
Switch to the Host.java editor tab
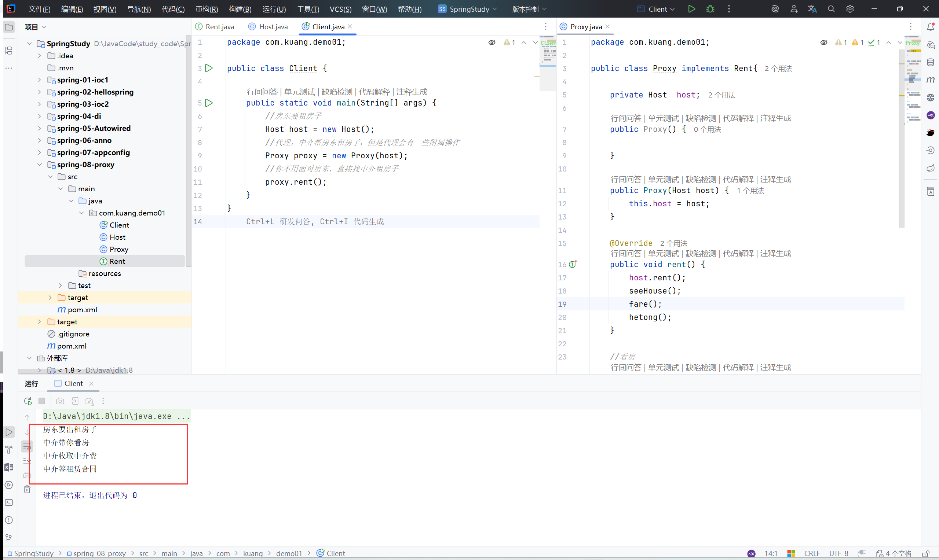tap(273, 27)
